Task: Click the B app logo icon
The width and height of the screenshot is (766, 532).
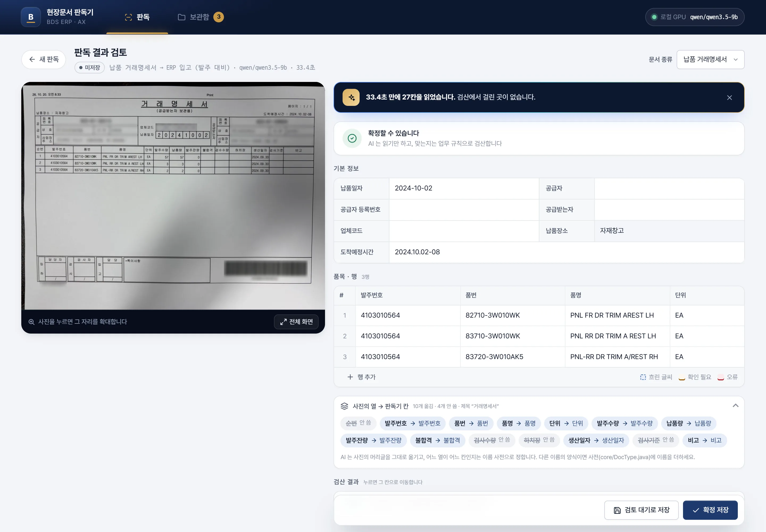Action: coord(31,17)
